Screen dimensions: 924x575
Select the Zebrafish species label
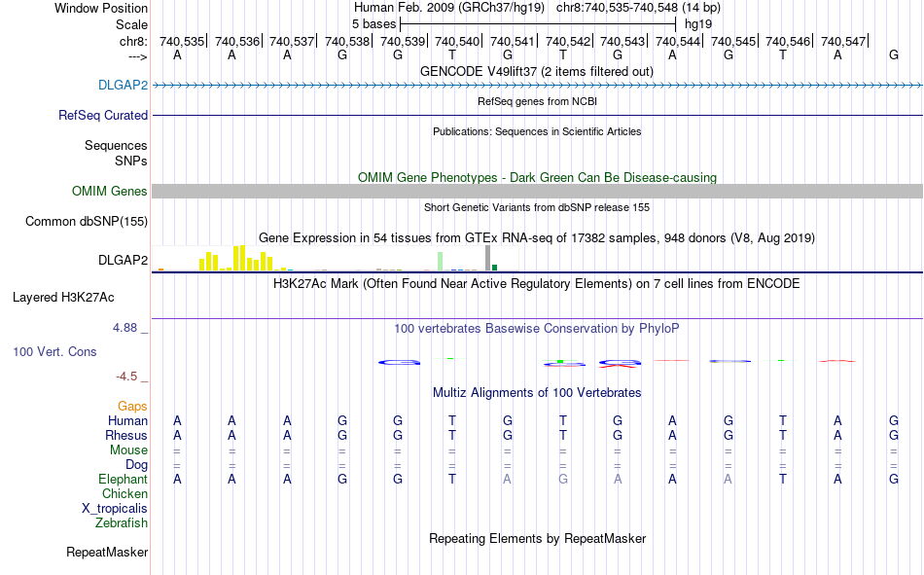[x=122, y=522]
